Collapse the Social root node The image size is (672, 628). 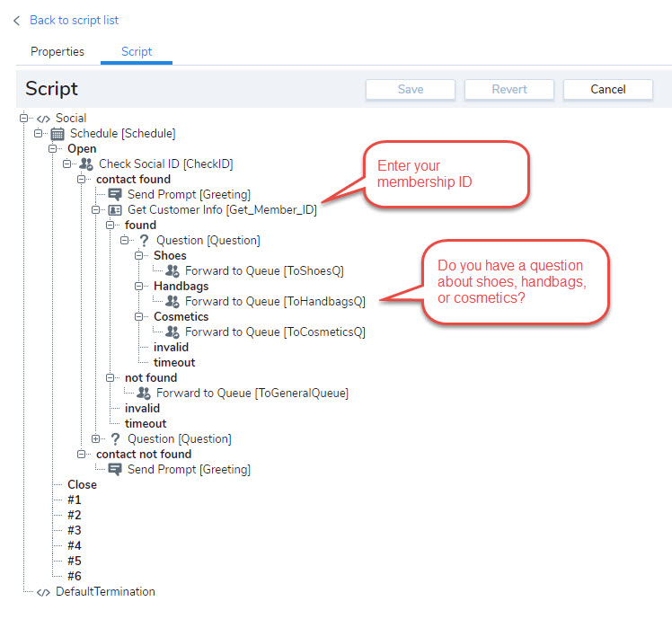pos(24,118)
